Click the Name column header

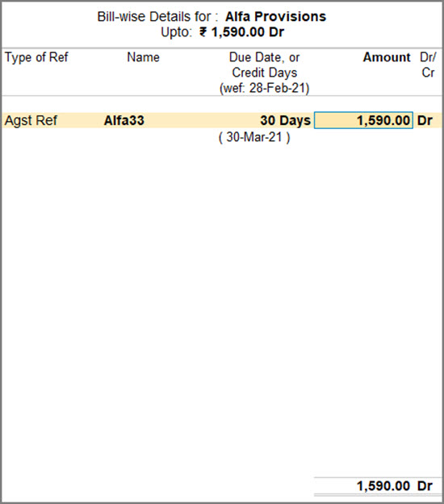(143, 57)
